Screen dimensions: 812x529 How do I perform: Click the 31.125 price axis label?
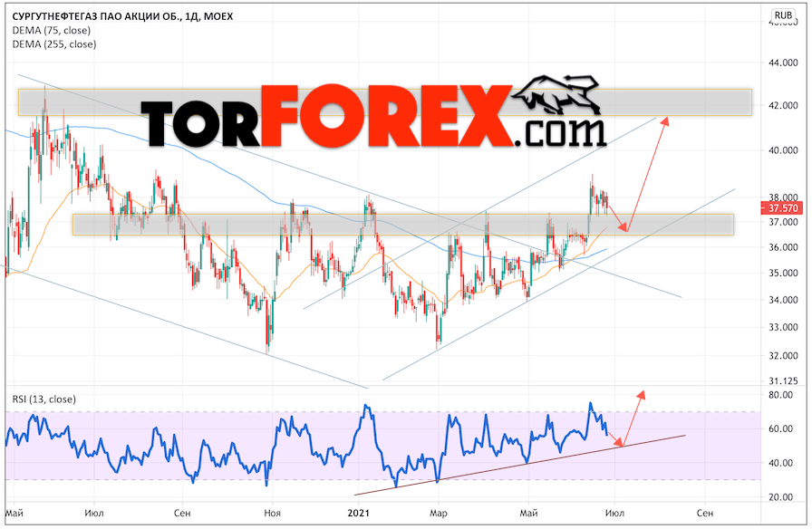coord(783,381)
